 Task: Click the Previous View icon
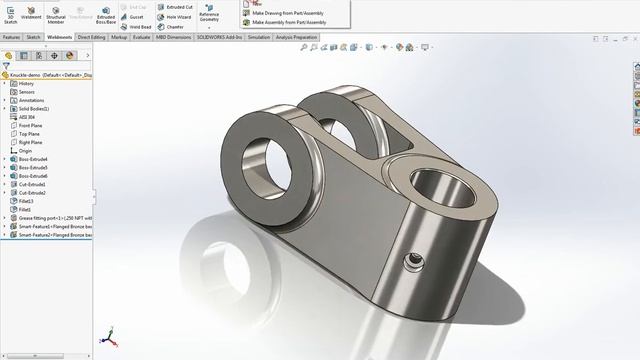coord(324,47)
